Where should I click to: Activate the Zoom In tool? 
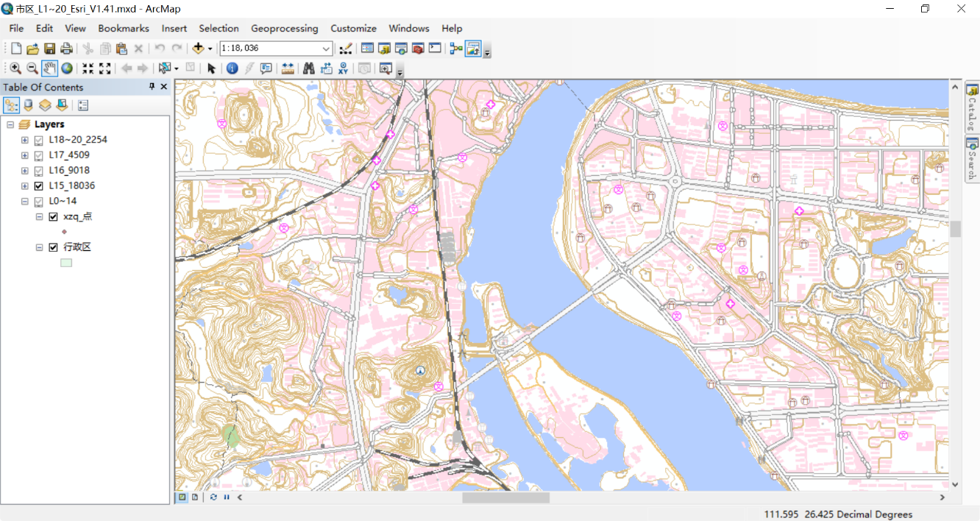point(15,68)
